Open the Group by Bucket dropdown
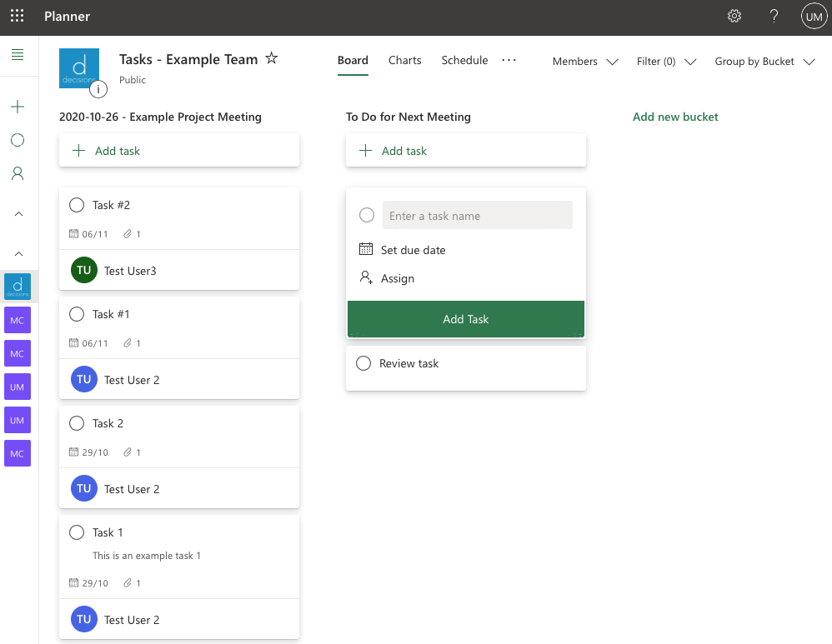832x644 pixels. [x=764, y=62]
